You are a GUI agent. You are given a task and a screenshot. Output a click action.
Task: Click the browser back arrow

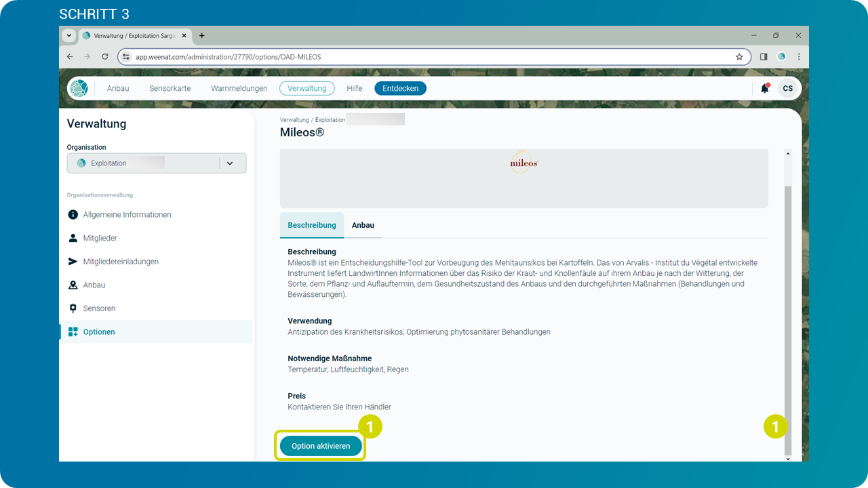70,57
